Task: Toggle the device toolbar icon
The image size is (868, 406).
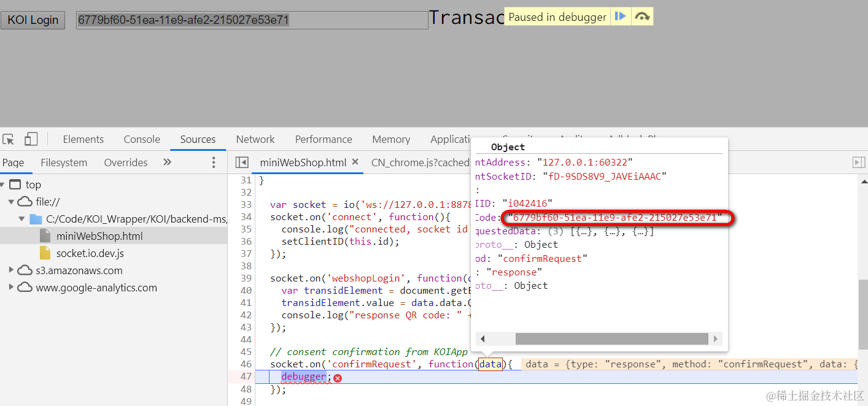Action: pyautogui.click(x=31, y=139)
